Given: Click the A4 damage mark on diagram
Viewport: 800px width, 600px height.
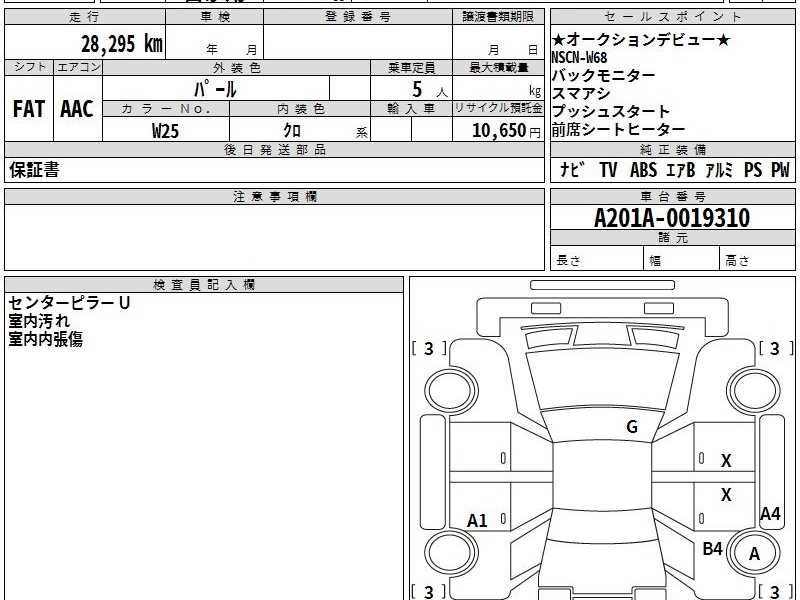Looking at the screenshot, I should tap(770, 513).
